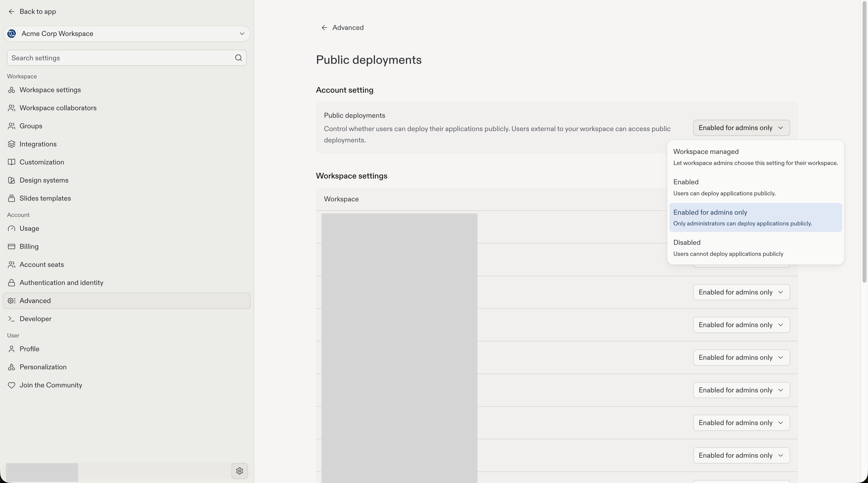868x483 pixels.
Task: Open Billing settings
Action: (x=127, y=247)
